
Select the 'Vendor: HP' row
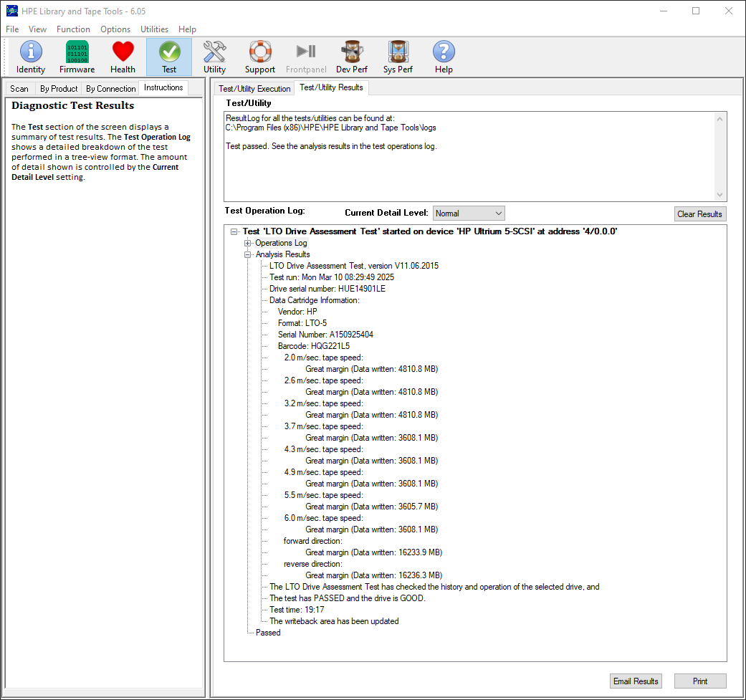tap(297, 312)
